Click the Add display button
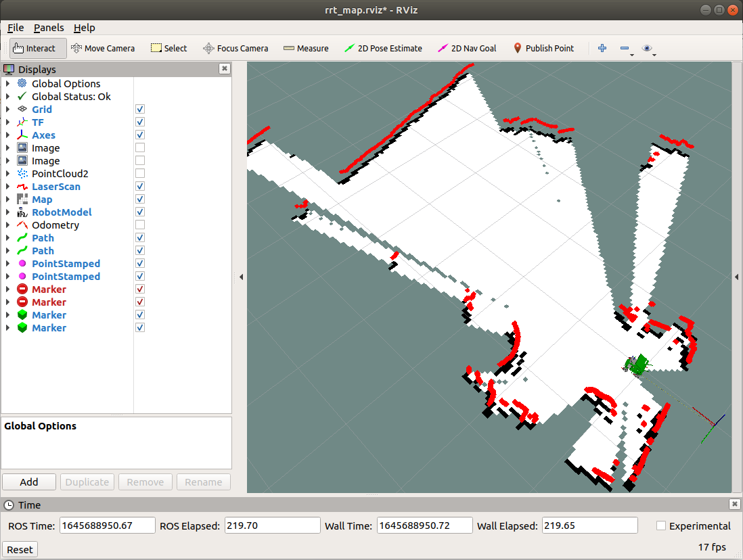This screenshot has width=743, height=560. (29, 482)
